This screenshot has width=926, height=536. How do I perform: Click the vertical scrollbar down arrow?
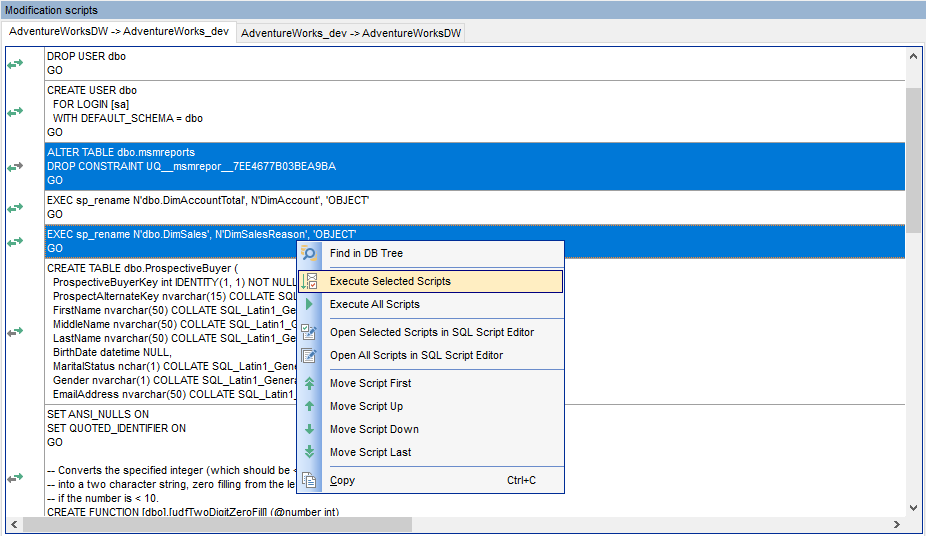(914, 508)
